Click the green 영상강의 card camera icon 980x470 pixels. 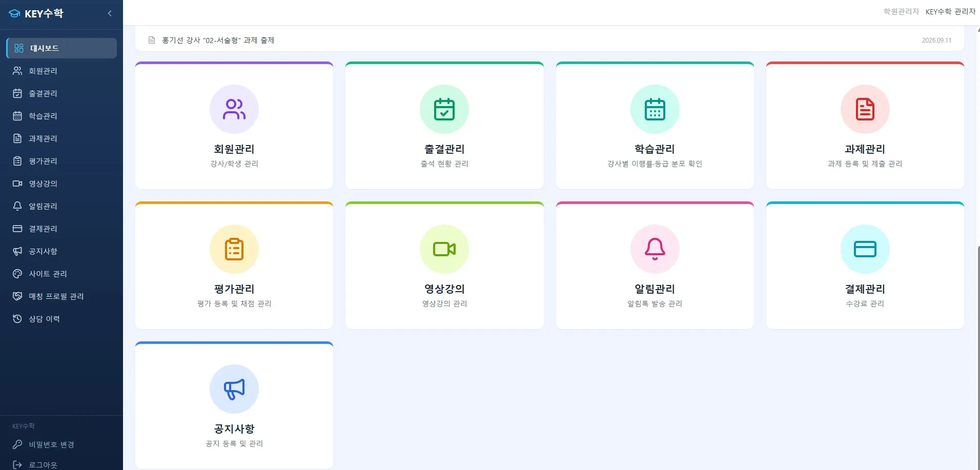click(444, 249)
